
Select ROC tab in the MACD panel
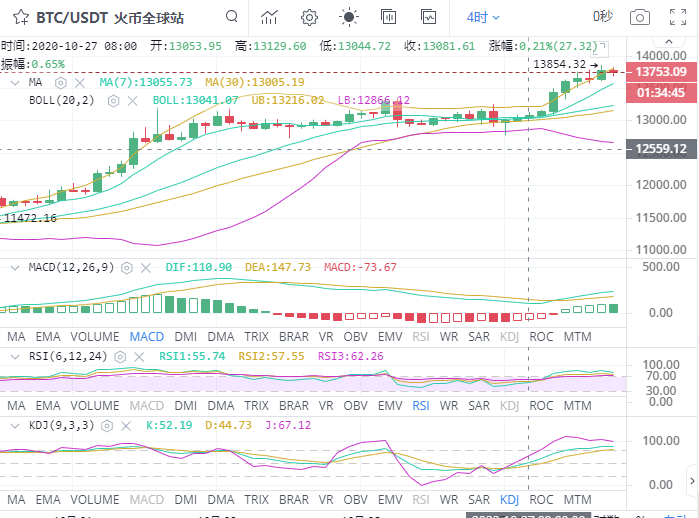[x=541, y=337]
